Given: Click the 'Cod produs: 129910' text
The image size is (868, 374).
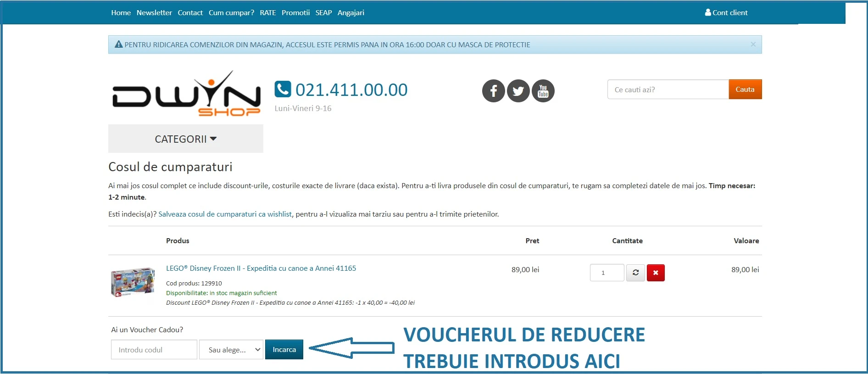Looking at the screenshot, I should (x=194, y=284).
